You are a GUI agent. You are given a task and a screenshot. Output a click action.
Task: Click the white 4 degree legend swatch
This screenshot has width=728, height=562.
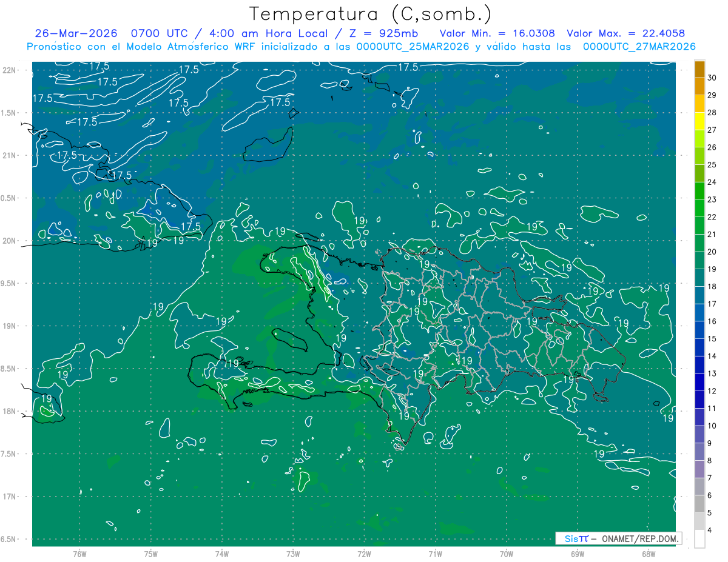click(x=699, y=539)
